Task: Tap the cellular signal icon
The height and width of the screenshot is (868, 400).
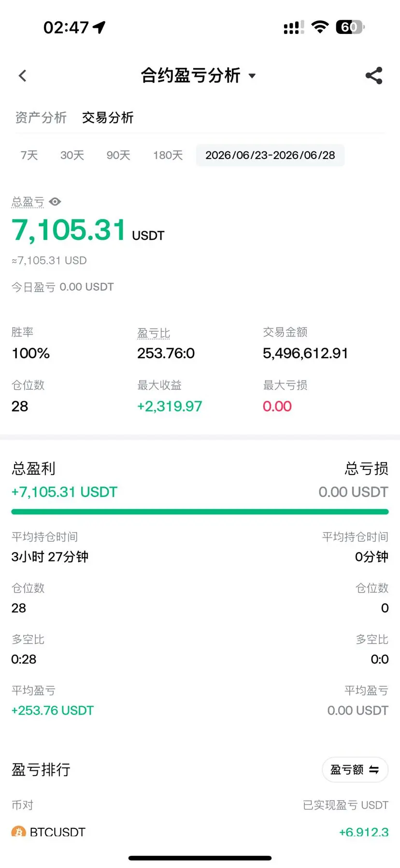Action: (x=294, y=28)
